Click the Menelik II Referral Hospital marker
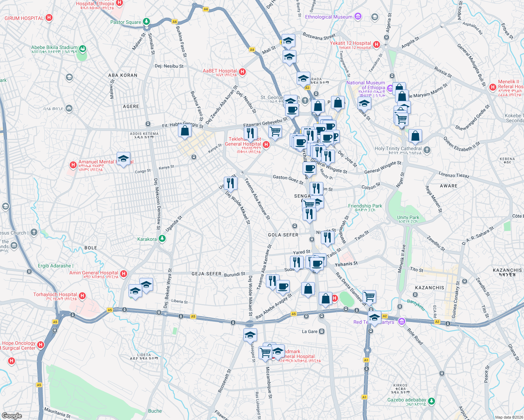Image resolution: width=524 pixels, height=420 pixels. pyautogui.click(x=493, y=87)
